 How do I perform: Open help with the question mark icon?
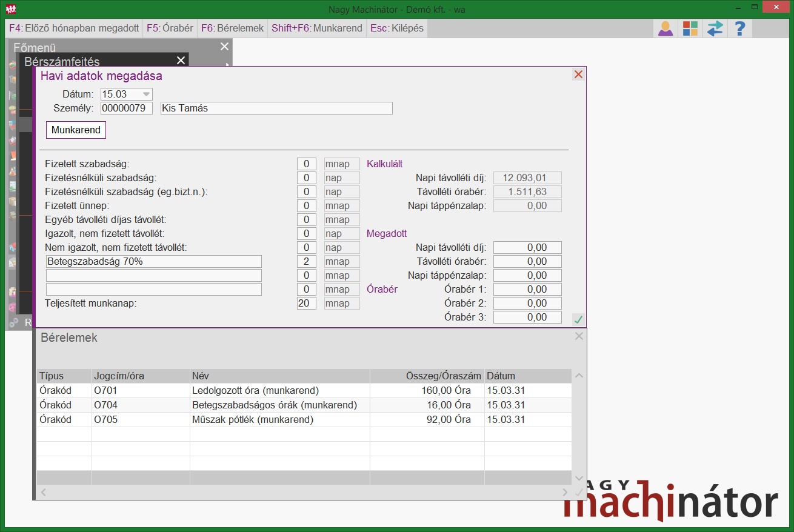pos(739,28)
